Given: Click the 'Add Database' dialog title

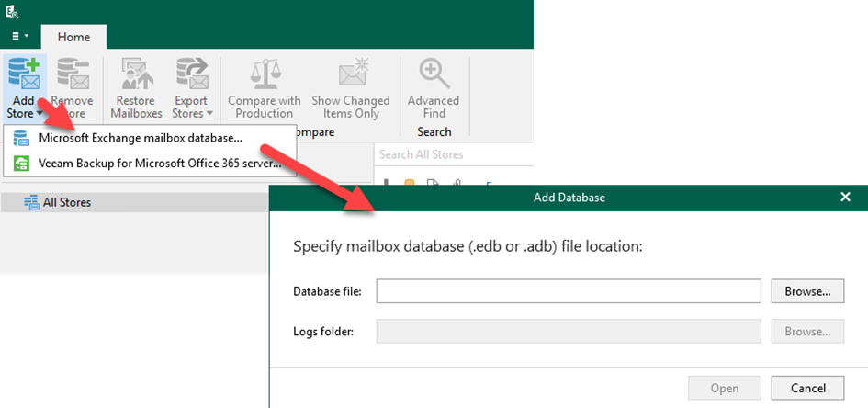Looking at the screenshot, I should coord(569,197).
